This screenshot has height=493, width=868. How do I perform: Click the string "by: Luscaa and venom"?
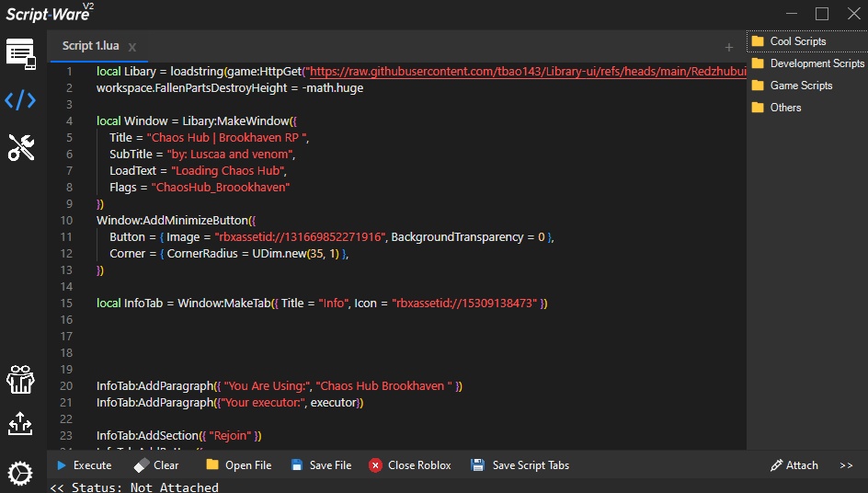230,155
